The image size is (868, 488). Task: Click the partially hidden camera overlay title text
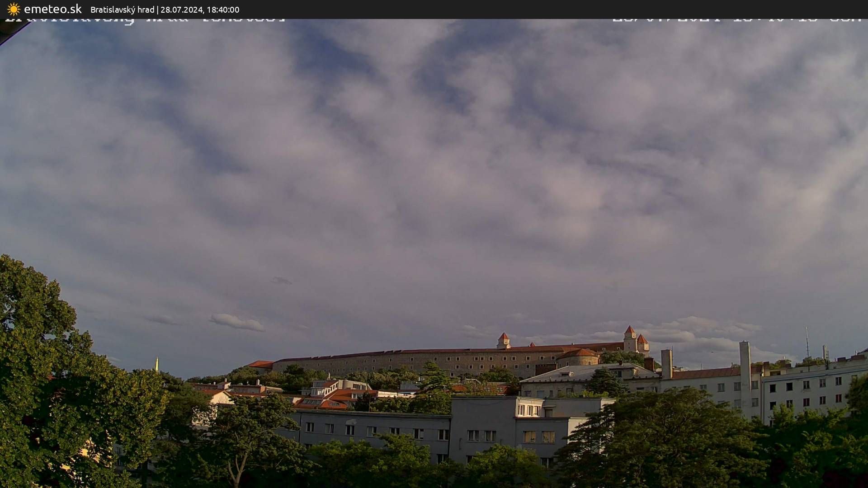click(x=145, y=20)
